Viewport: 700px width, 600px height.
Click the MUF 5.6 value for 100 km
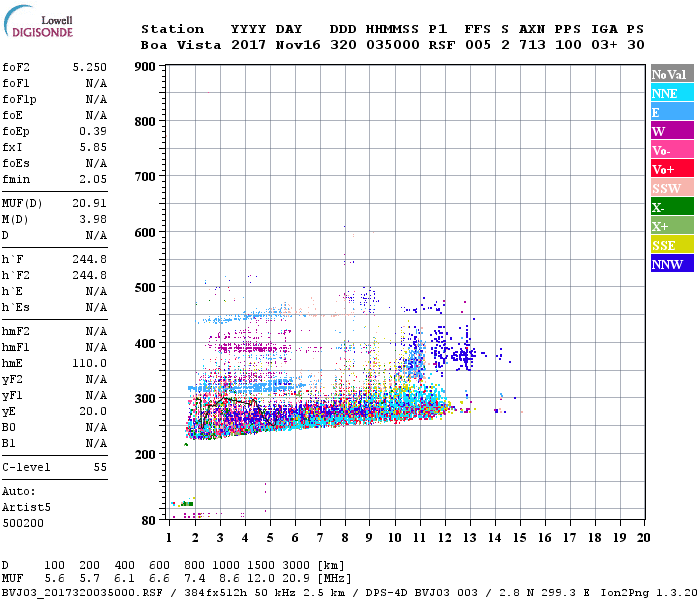point(54,578)
